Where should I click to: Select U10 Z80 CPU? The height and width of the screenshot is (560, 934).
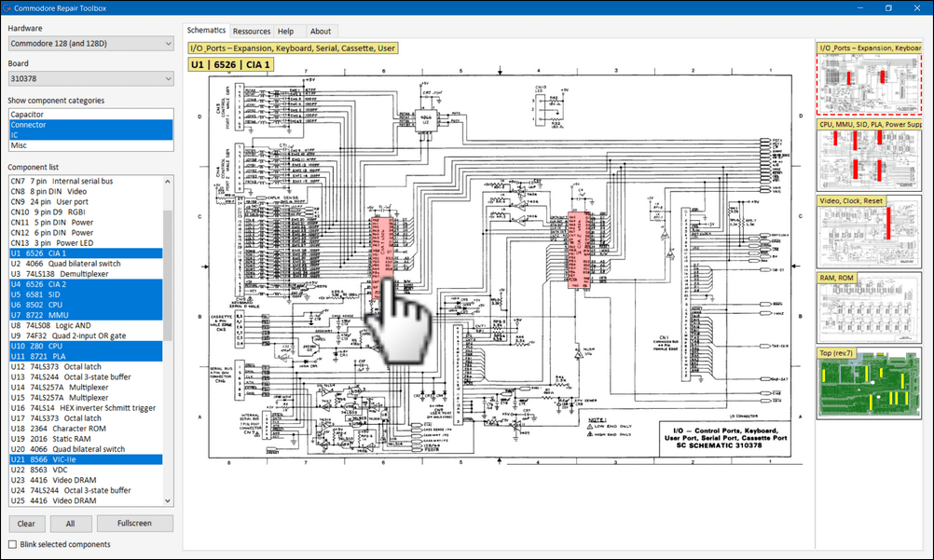click(x=86, y=346)
